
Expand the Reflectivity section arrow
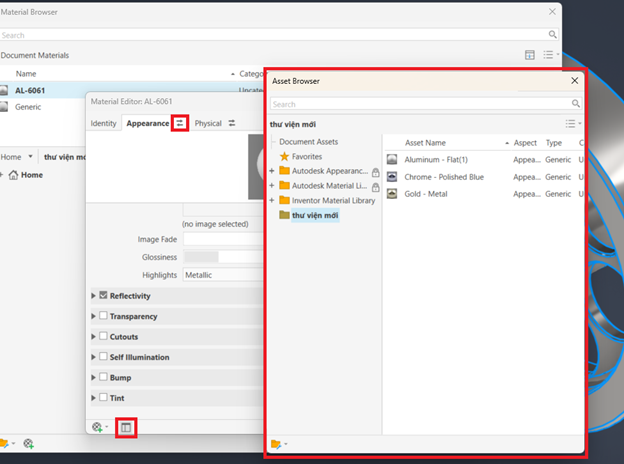pos(94,296)
